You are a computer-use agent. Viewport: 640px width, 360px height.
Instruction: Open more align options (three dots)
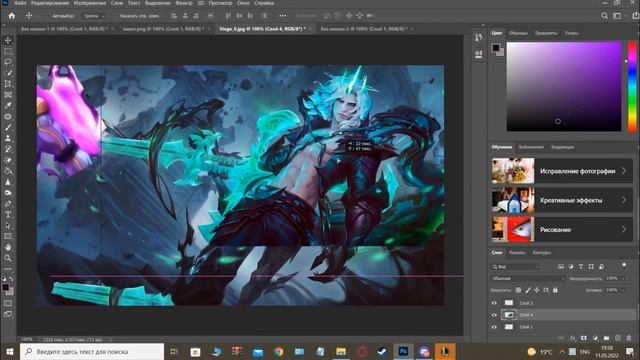click(x=282, y=16)
